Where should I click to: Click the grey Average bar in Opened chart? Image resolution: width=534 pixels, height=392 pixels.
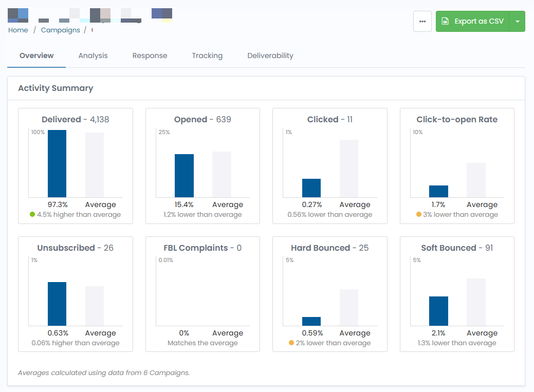(x=222, y=174)
